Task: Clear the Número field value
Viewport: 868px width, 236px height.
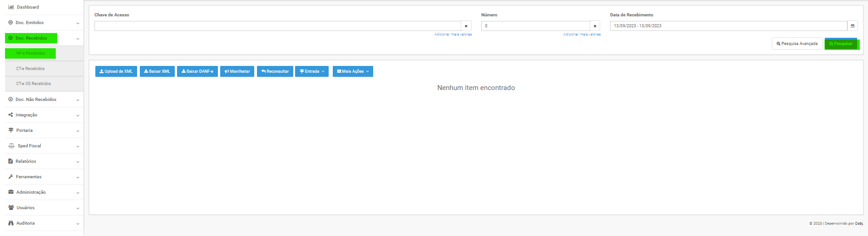Action: point(595,26)
